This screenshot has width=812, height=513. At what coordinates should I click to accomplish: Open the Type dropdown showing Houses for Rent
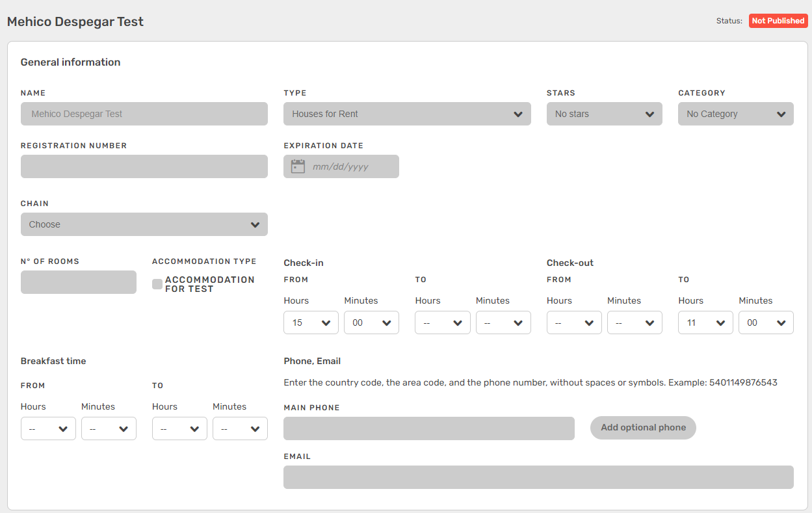[x=407, y=114]
